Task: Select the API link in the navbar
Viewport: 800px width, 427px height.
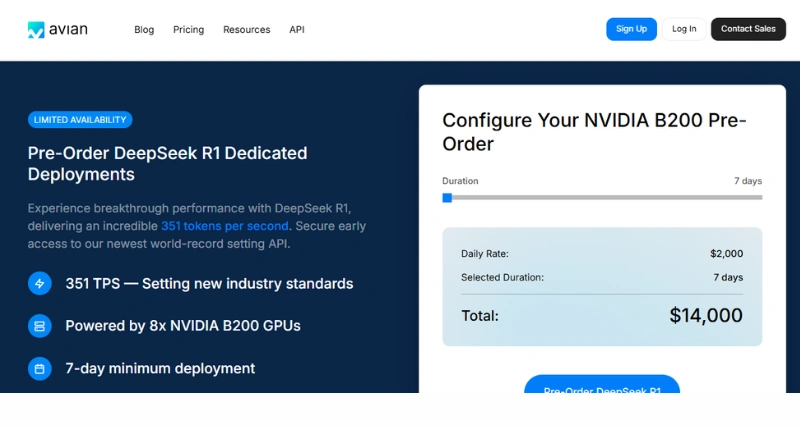Action: (297, 30)
